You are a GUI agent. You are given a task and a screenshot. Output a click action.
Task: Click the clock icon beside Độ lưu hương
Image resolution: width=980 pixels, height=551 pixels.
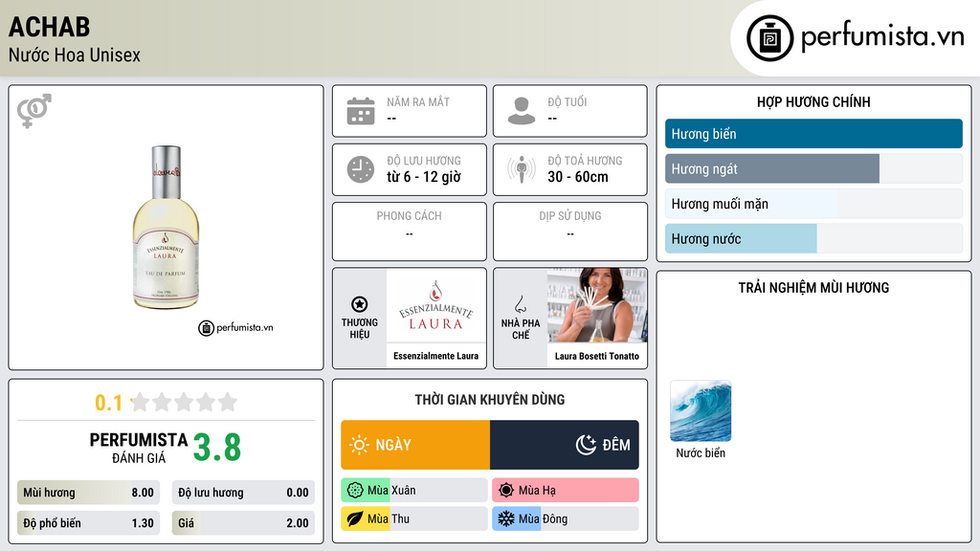pyautogui.click(x=361, y=169)
